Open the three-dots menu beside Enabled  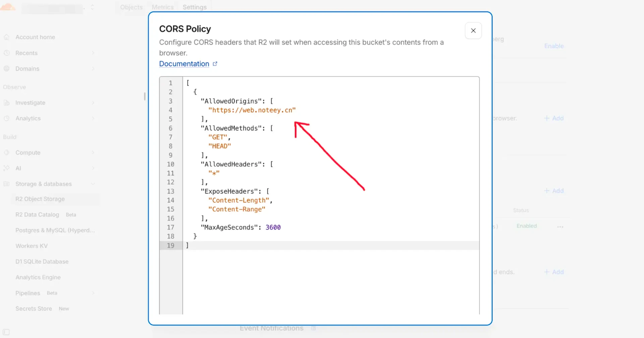click(x=560, y=227)
